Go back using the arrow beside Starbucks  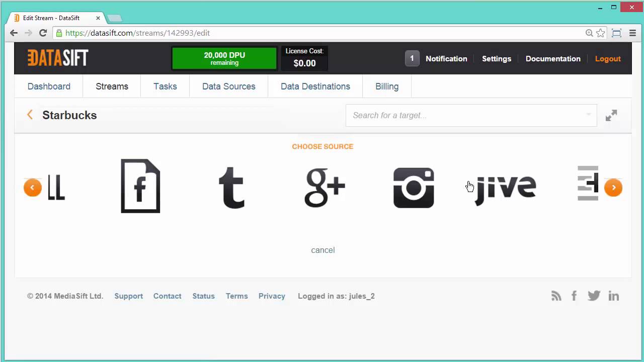tap(30, 115)
